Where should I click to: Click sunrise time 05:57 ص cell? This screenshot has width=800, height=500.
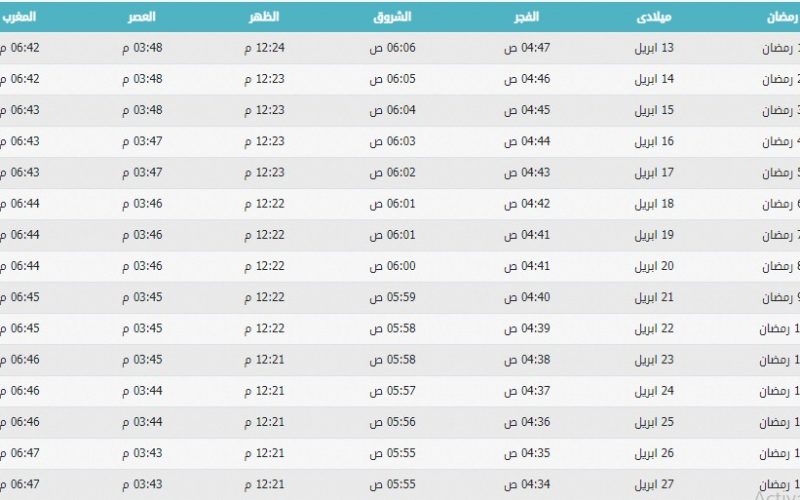coord(392,391)
